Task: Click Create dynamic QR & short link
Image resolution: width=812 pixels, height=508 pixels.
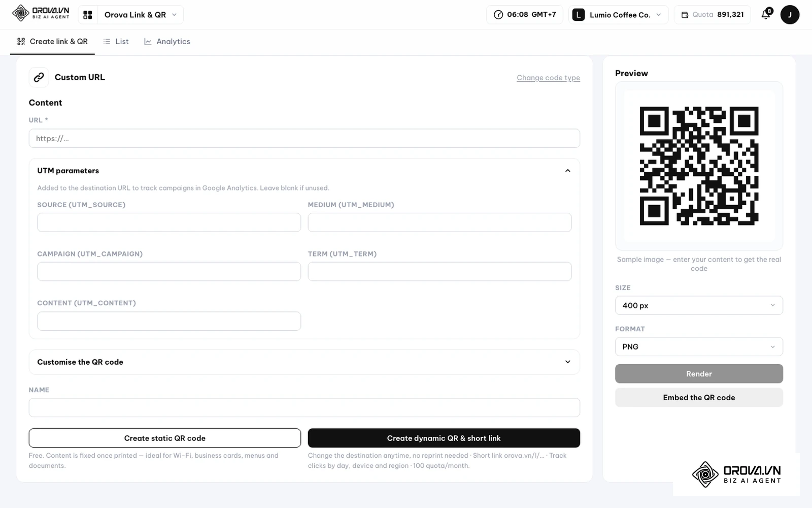Action: [444, 438]
